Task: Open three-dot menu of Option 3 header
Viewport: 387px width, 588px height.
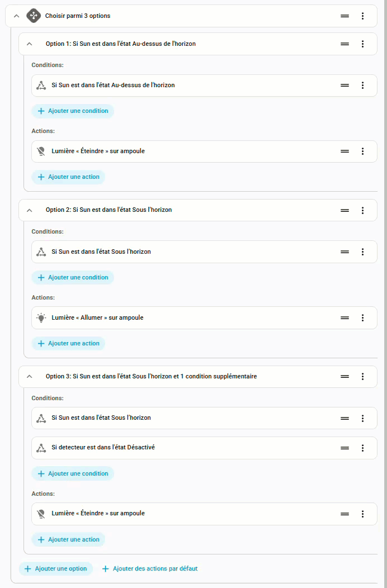Action: point(362,377)
